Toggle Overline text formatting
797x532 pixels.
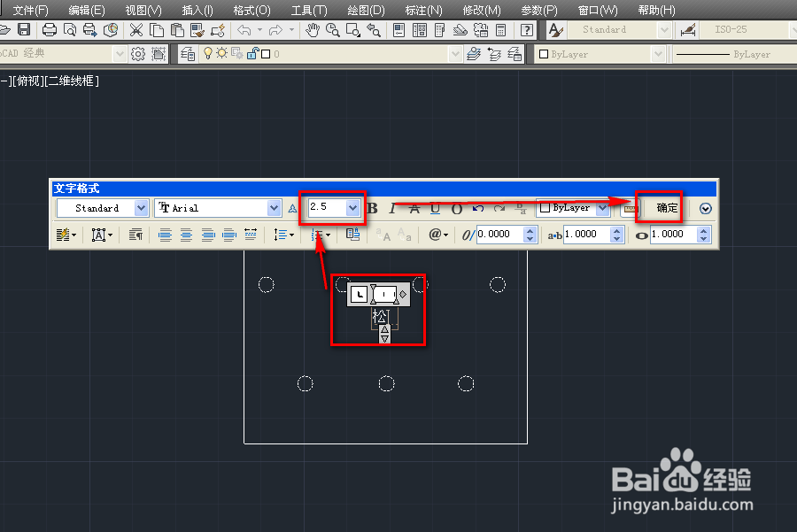tap(456, 208)
